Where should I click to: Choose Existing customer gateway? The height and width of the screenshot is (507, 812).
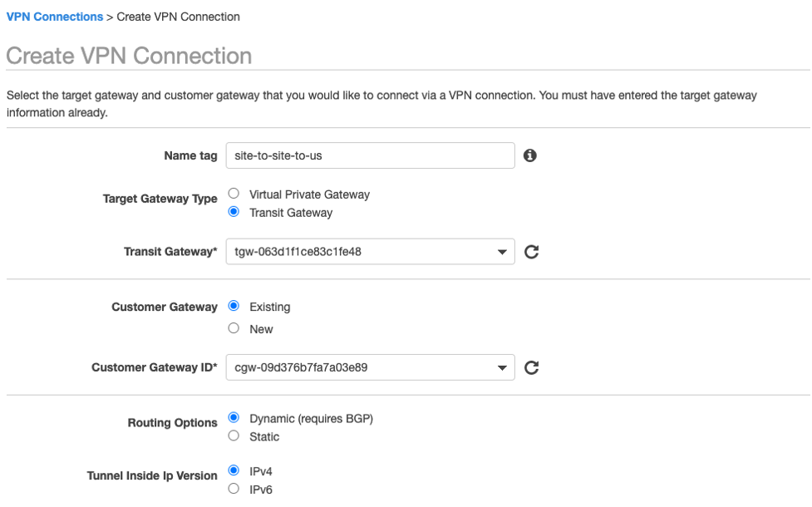234,306
